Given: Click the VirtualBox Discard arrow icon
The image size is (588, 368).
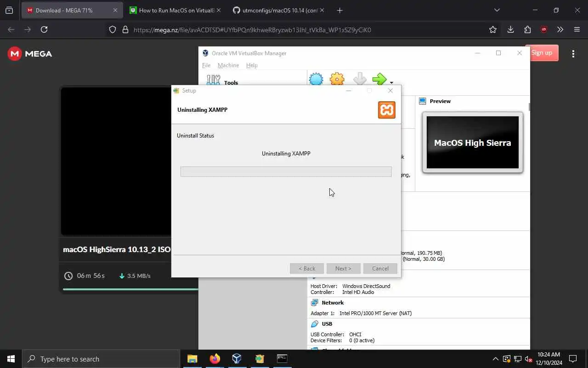Looking at the screenshot, I should 360,79.
